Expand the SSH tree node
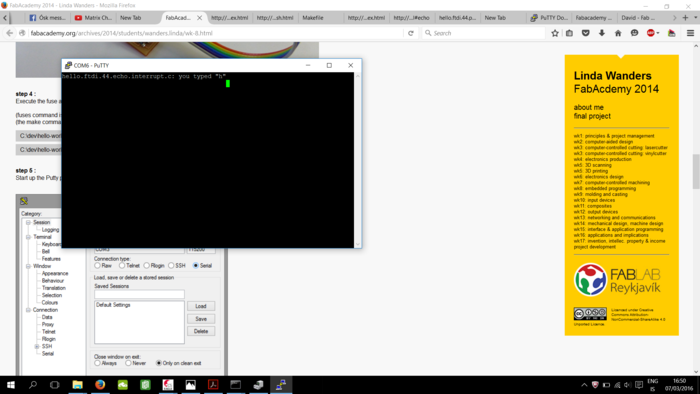700x394 pixels. coord(37,346)
